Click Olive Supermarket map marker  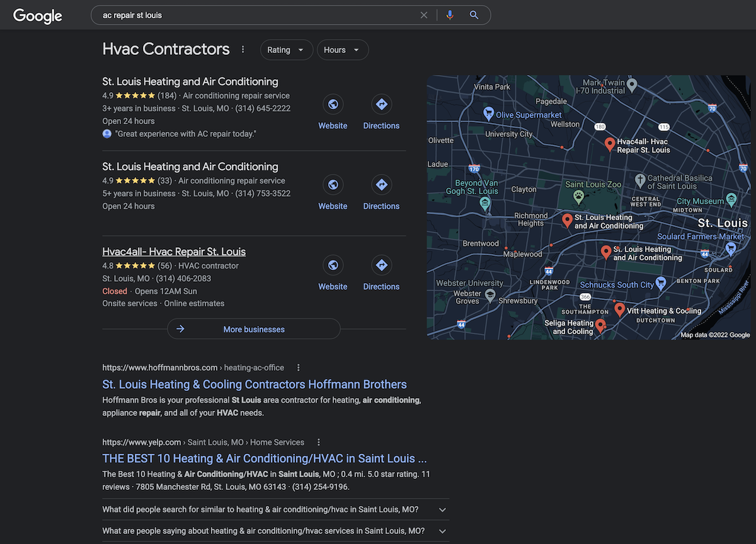coord(488,113)
